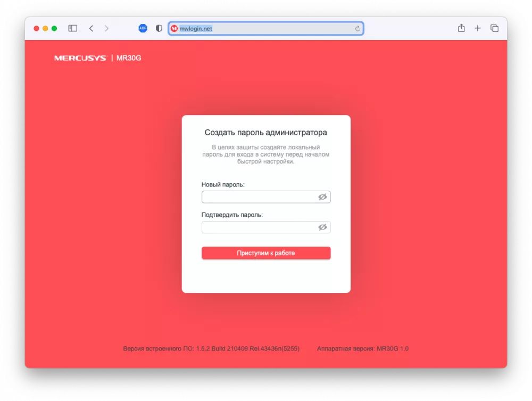Screen dimensions: 532x401
Task: Show password in Подтвердить пароль field
Action: (322, 227)
